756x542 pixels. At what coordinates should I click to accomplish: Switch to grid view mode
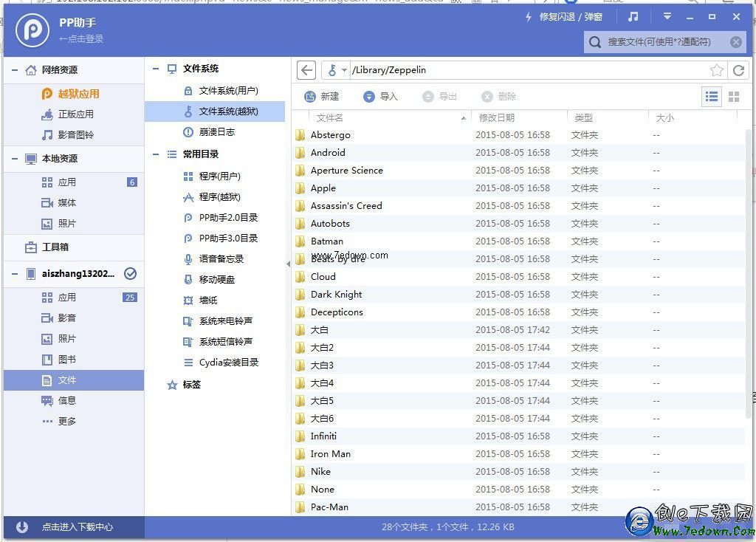(732, 95)
